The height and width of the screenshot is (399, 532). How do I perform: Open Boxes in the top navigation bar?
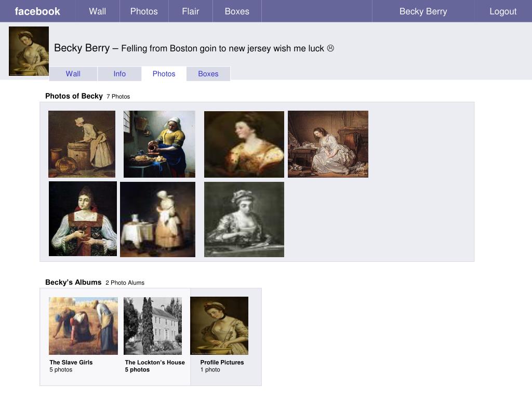[237, 11]
